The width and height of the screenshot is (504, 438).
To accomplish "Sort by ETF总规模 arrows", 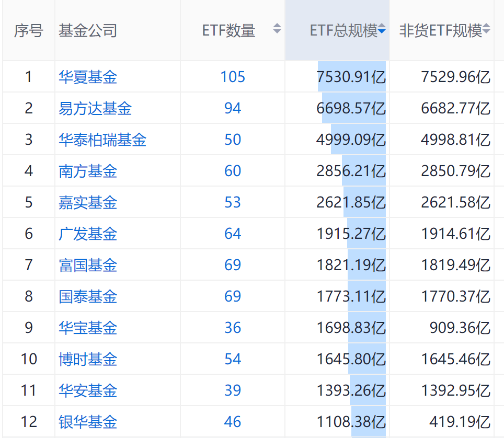I will [382, 29].
